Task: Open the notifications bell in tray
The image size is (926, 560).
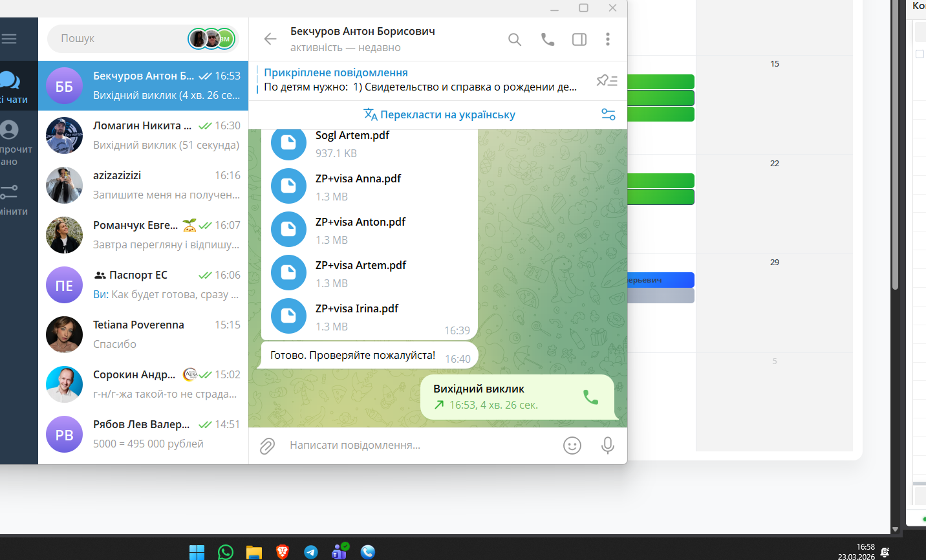Action: 885,552
